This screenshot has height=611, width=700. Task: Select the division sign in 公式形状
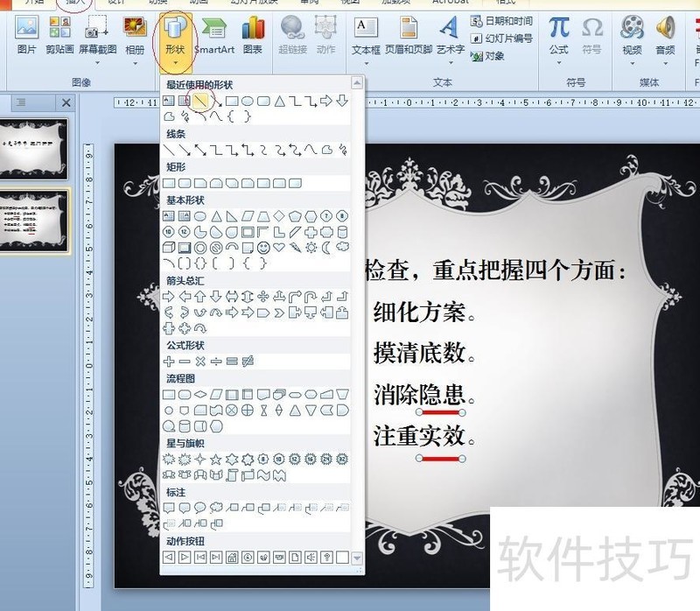pyautogui.click(x=216, y=362)
